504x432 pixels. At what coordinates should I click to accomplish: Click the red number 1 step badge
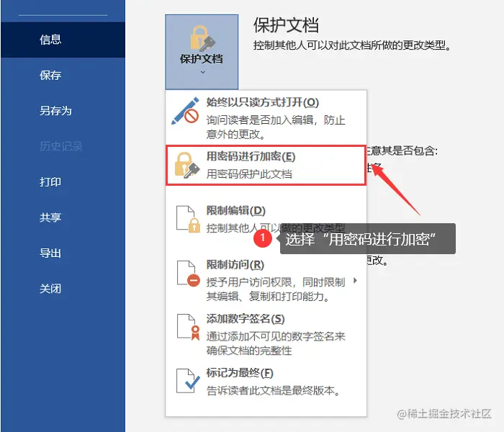(x=263, y=238)
